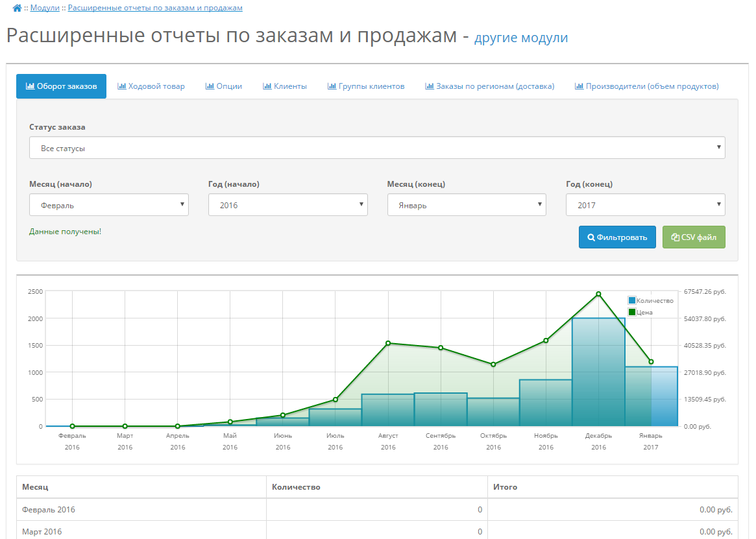Viewport: 756px width, 539px height.
Task: Click chart icon beside Ходовой товар
Action: tap(121, 86)
